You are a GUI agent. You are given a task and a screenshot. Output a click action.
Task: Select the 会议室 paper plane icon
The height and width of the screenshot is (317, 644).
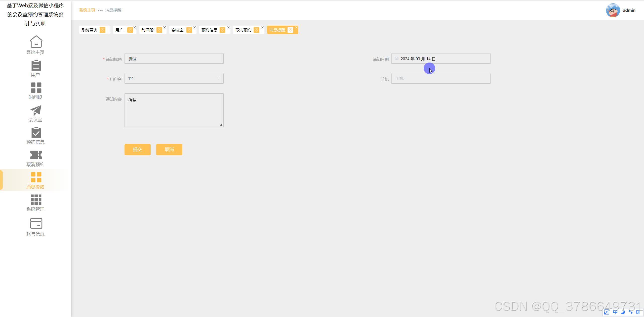(36, 110)
